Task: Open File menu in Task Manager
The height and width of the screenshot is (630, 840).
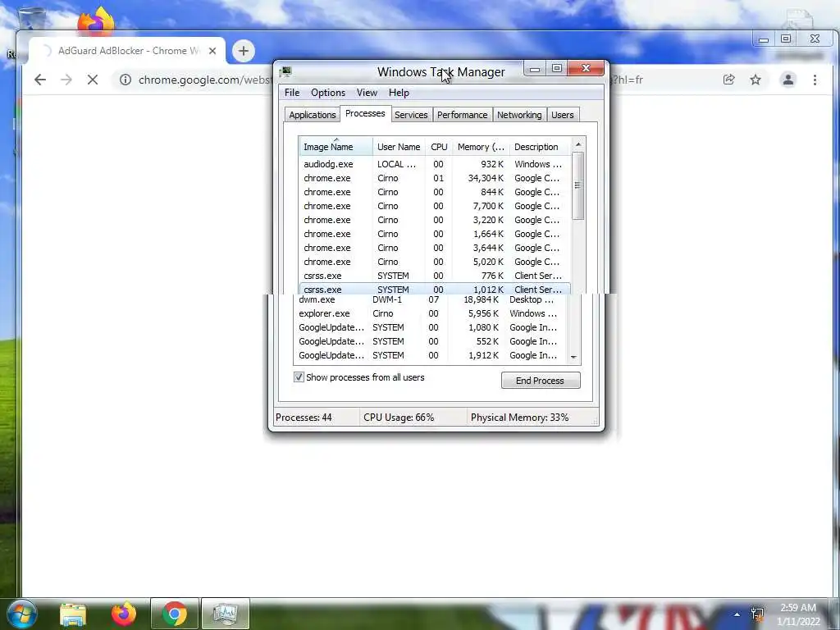Action: click(x=292, y=93)
